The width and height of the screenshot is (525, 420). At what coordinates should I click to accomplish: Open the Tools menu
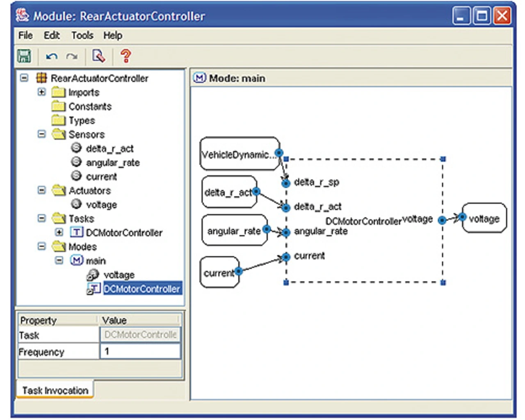point(82,36)
